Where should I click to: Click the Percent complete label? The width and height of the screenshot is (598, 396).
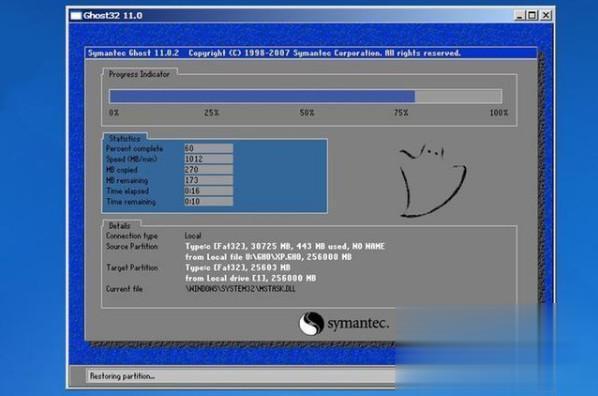135,149
